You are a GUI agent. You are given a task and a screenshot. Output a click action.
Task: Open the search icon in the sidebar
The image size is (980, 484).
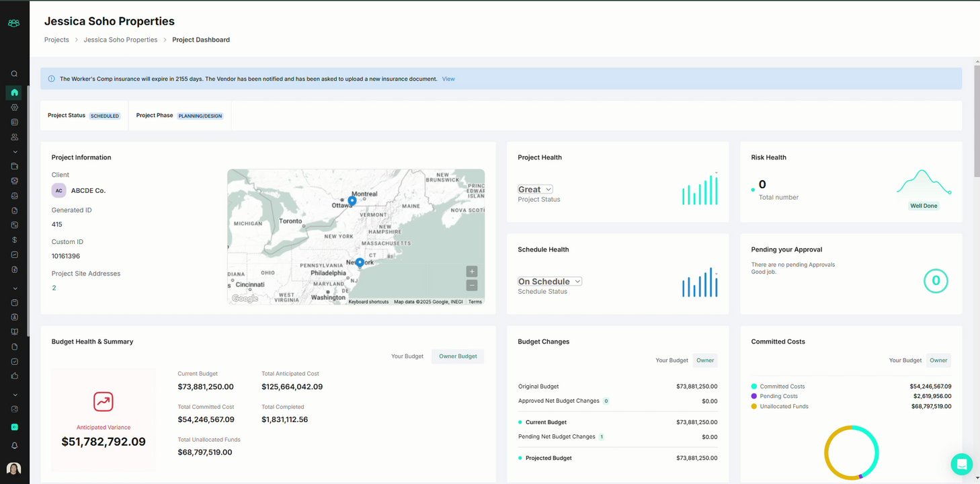pos(14,74)
